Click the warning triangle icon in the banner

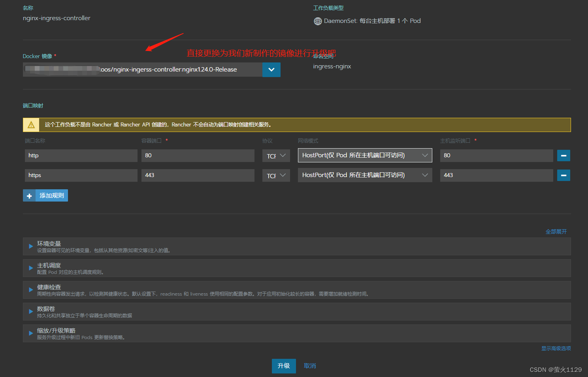click(x=31, y=125)
